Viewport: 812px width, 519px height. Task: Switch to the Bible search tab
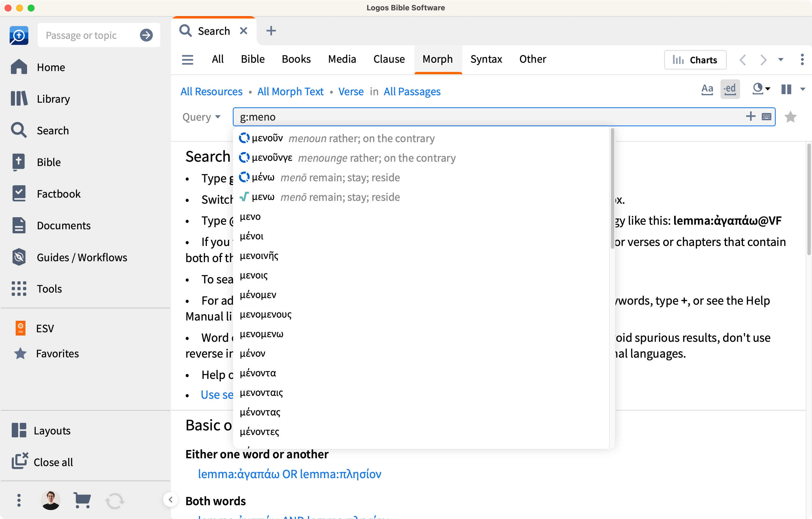click(253, 59)
